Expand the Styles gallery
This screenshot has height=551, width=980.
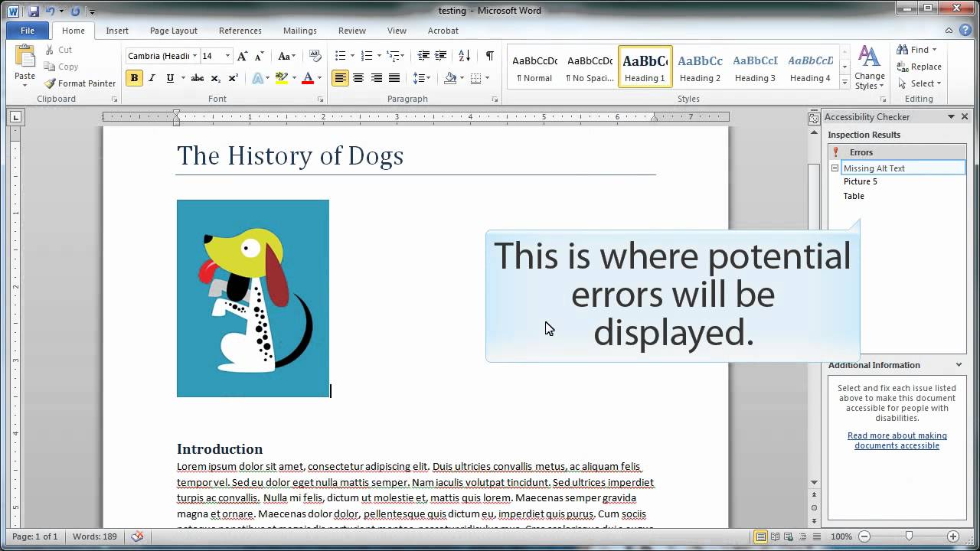click(x=844, y=82)
